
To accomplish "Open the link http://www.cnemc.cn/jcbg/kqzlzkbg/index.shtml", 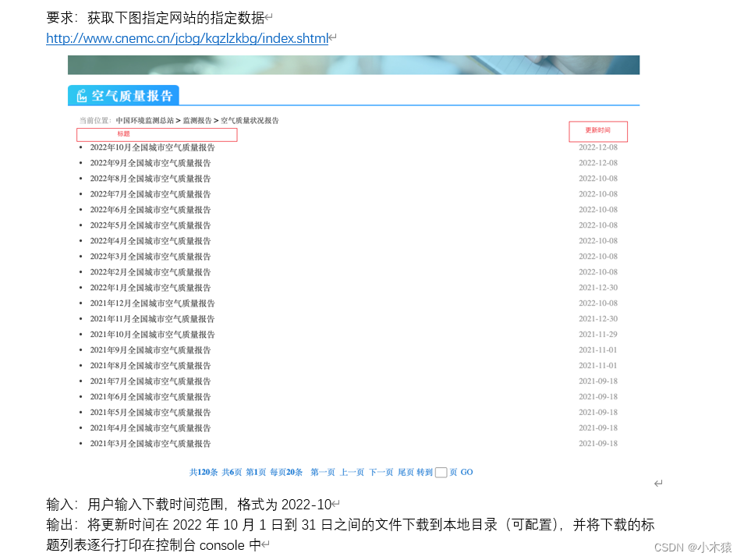I will [x=186, y=38].
